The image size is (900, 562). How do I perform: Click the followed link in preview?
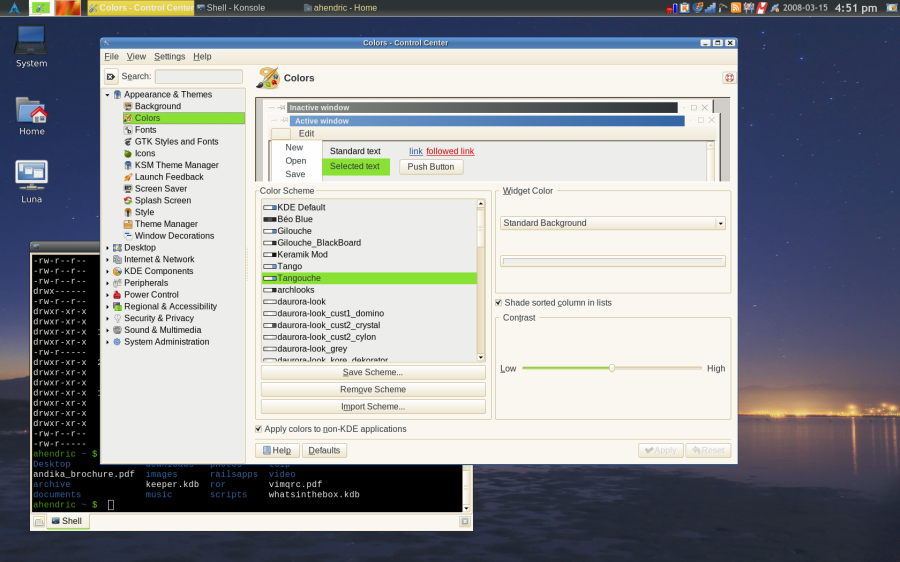pos(450,151)
